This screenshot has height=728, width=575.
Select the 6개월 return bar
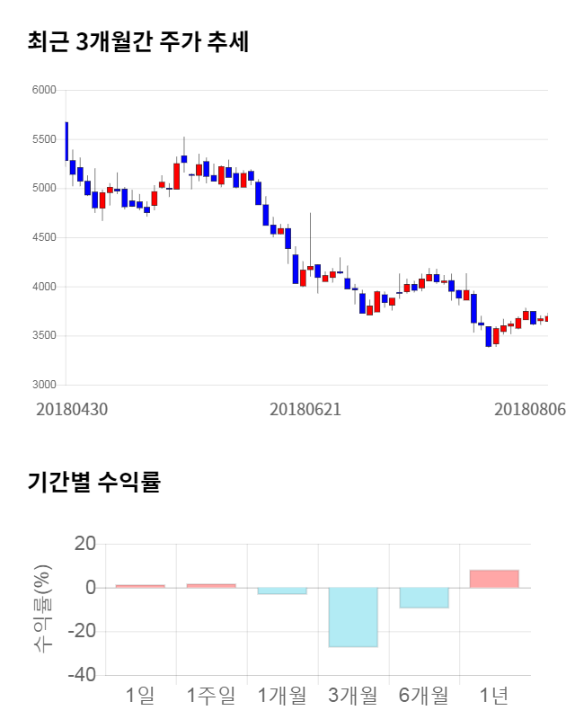[424, 598]
